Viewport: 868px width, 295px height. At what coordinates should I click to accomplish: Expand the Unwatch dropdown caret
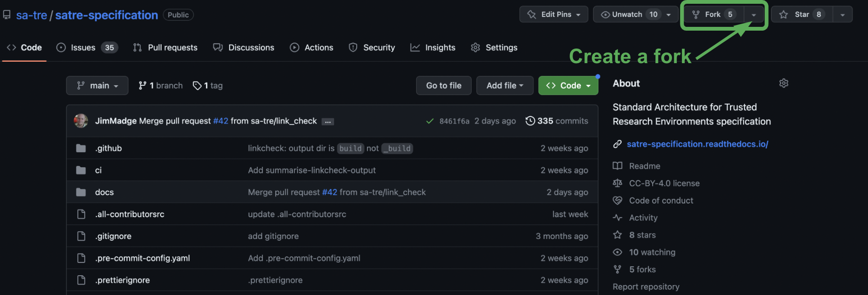tap(669, 15)
